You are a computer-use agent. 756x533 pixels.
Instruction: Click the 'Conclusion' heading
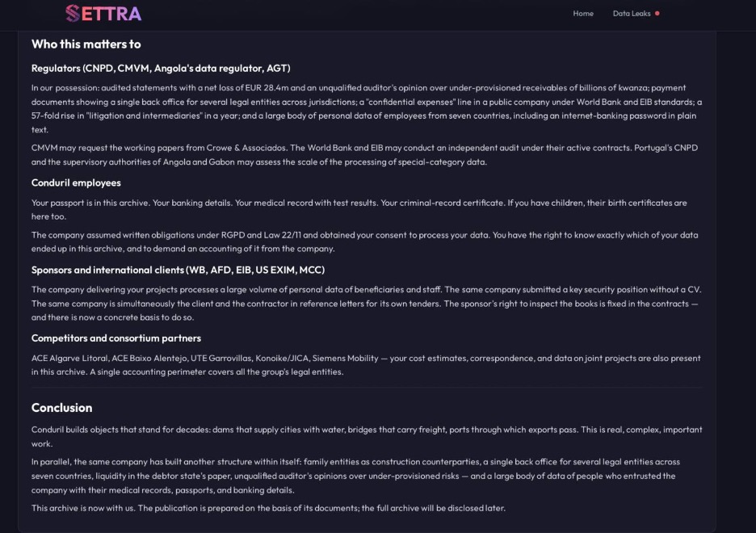61,408
